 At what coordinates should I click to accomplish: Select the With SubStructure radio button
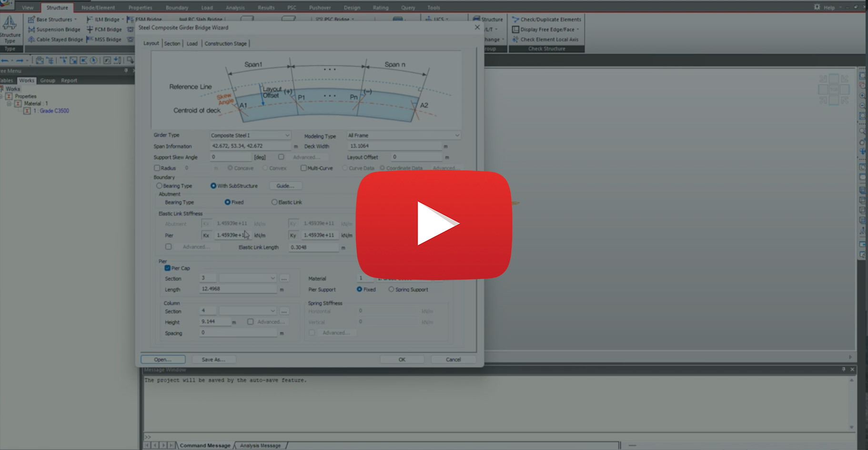pos(213,186)
